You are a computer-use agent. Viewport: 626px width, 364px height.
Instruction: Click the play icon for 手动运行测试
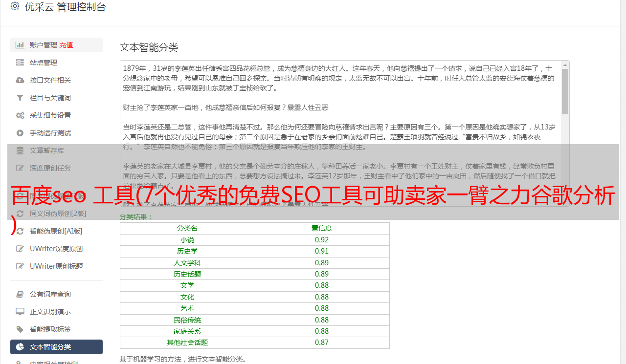click(x=20, y=133)
